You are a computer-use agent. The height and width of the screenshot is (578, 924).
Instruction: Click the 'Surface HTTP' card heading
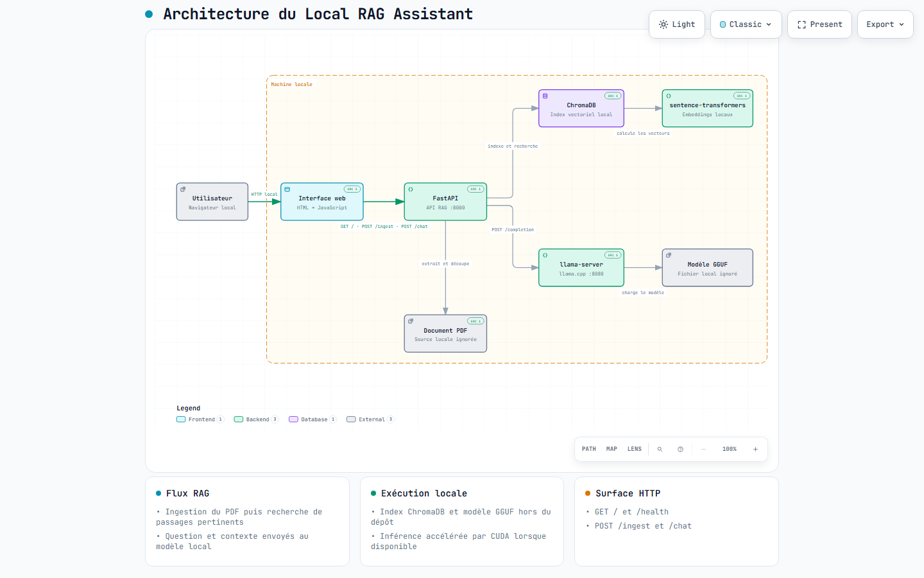(628, 493)
